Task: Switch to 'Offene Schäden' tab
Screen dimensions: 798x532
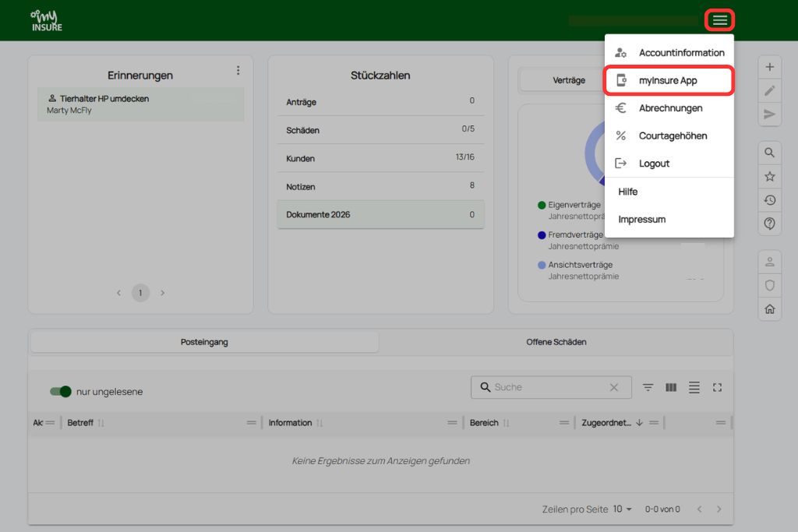Action: pyautogui.click(x=556, y=342)
